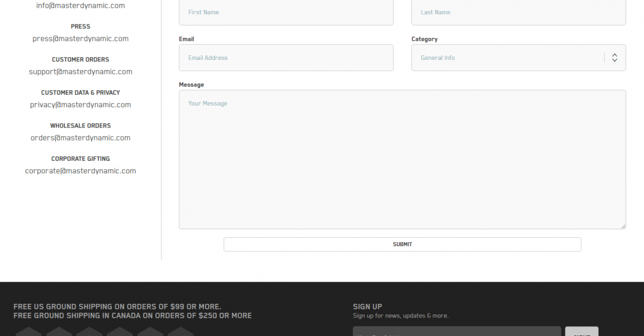Screen dimensions: 644x336
Task: Click the support@masterdynamic.com email link
Action: [x=80, y=71]
